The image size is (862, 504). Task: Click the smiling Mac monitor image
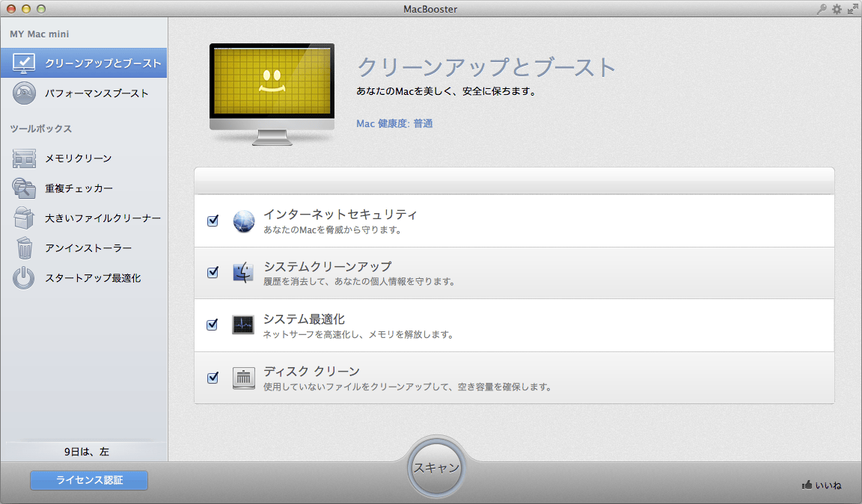coord(272,94)
